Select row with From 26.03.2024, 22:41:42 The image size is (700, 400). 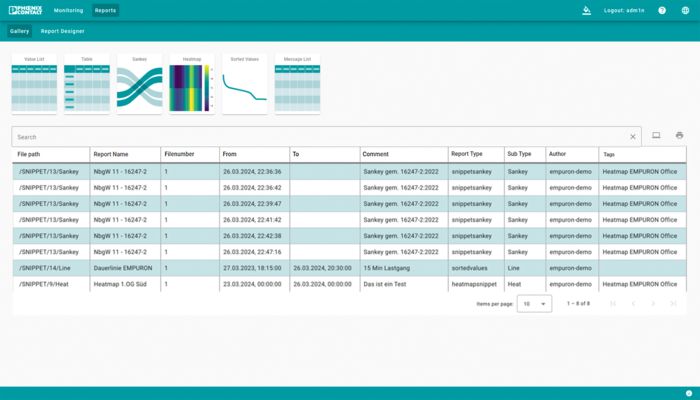350,220
